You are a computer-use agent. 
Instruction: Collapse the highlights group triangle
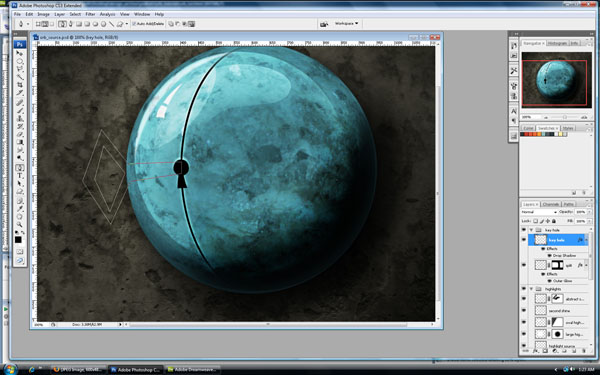[532, 289]
